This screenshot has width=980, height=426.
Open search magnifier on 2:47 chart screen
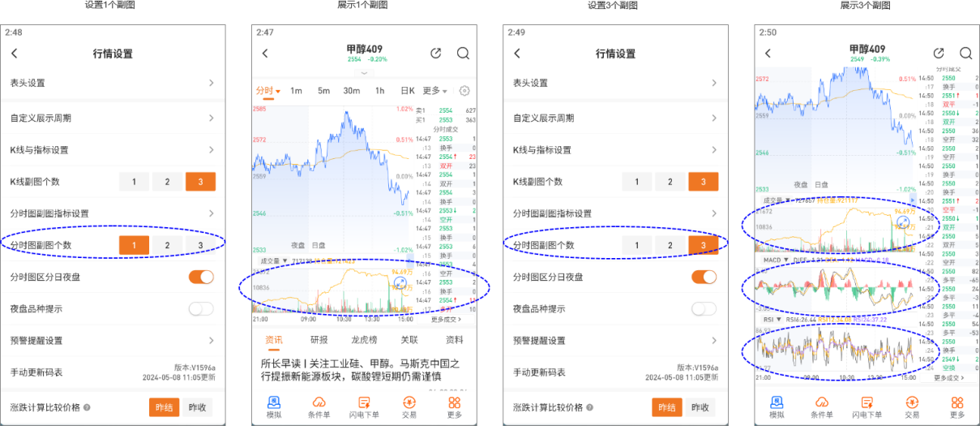[x=463, y=54]
